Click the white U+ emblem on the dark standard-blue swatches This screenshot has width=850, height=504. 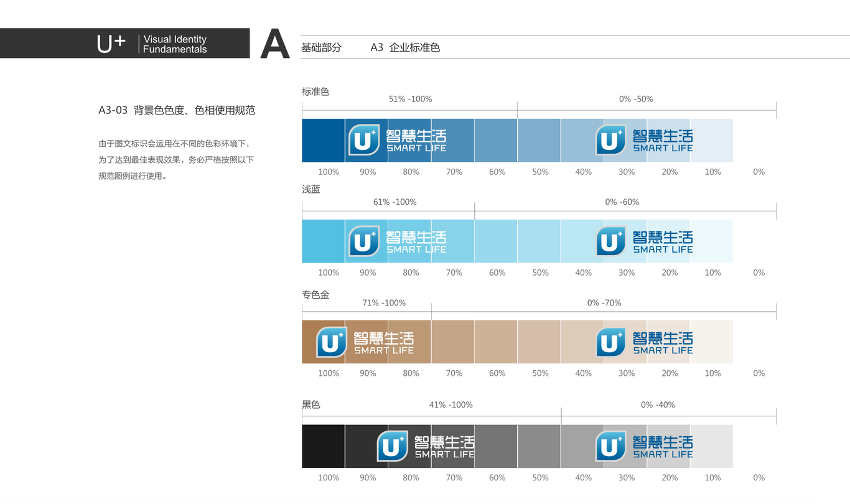tap(363, 140)
